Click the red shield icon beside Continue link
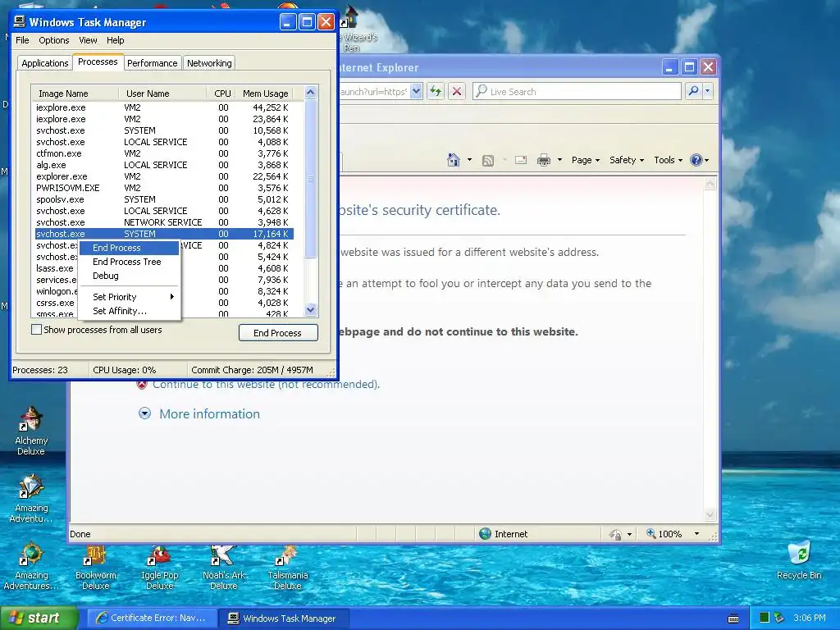 coord(141,384)
